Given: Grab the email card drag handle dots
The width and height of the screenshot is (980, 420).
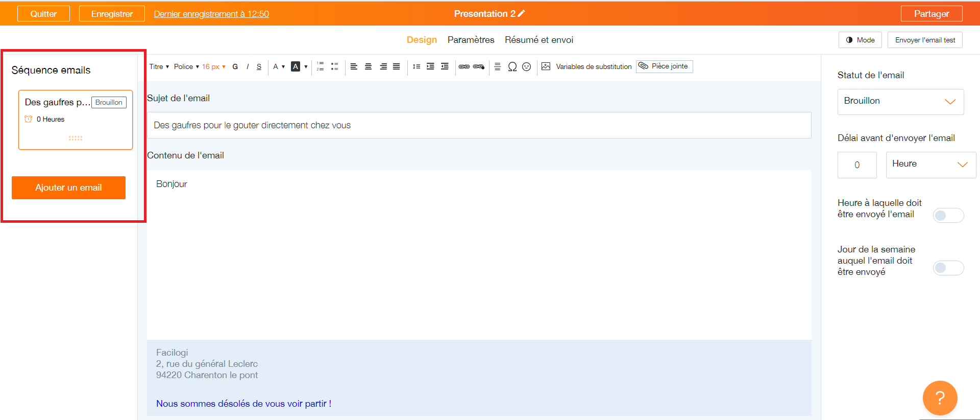Looking at the screenshot, I should tap(76, 138).
